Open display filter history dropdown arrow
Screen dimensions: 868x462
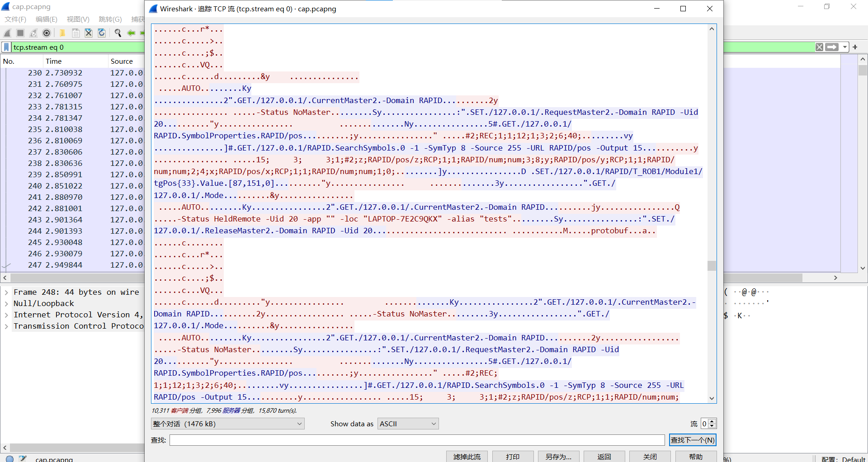coord(844,47)
